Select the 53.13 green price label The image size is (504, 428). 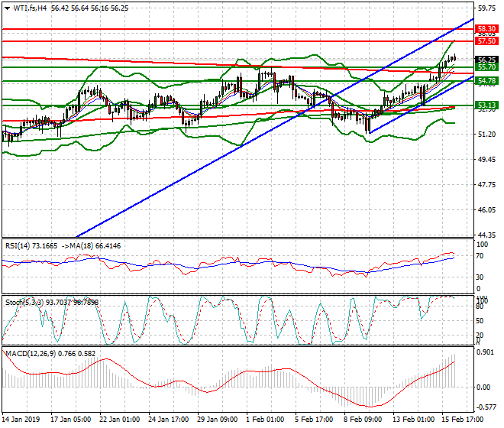(x=486, y=105)
